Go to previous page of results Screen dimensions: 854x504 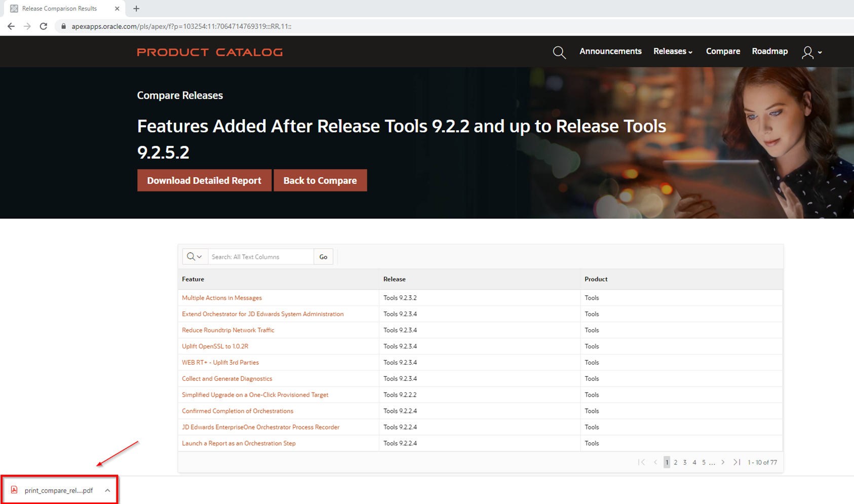click(655, 462)
